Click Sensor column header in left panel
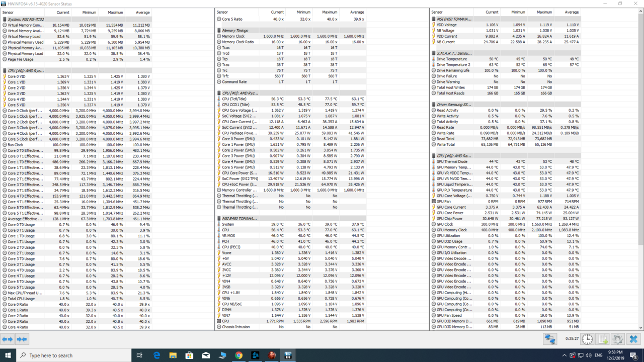Image resolution: width=644 pixels, height=362 pixels. point(23,12)
